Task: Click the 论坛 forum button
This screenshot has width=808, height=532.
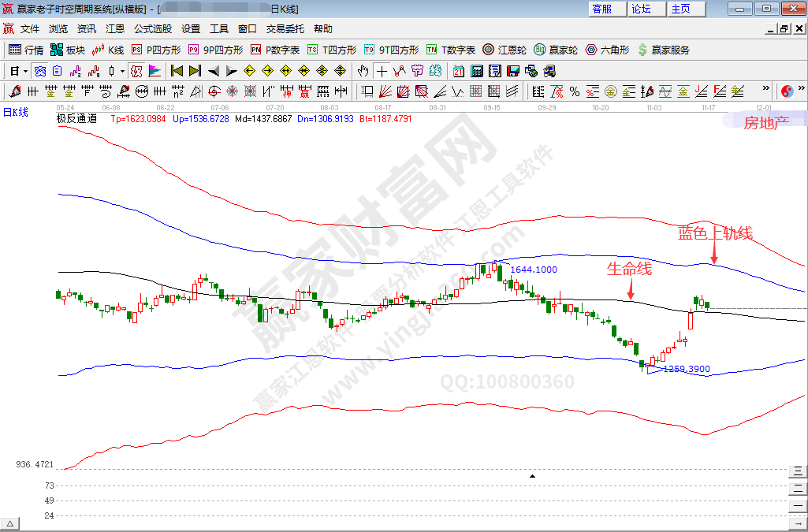Action: click(641, 9)
